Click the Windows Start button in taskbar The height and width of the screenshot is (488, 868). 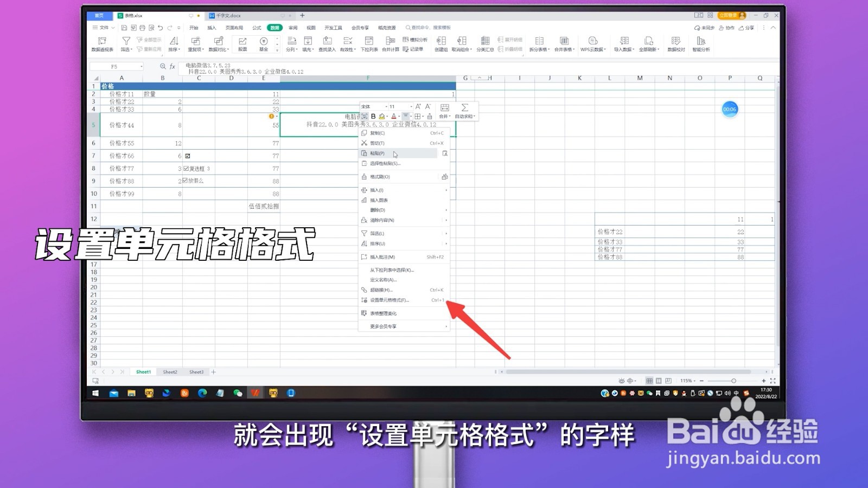click(x=95, y=394)
